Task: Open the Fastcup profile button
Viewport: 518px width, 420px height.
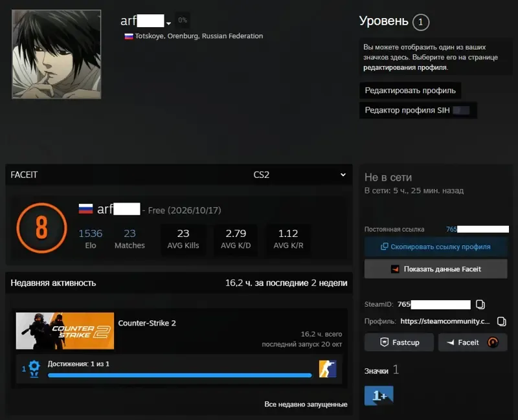Action: point(399,342)
